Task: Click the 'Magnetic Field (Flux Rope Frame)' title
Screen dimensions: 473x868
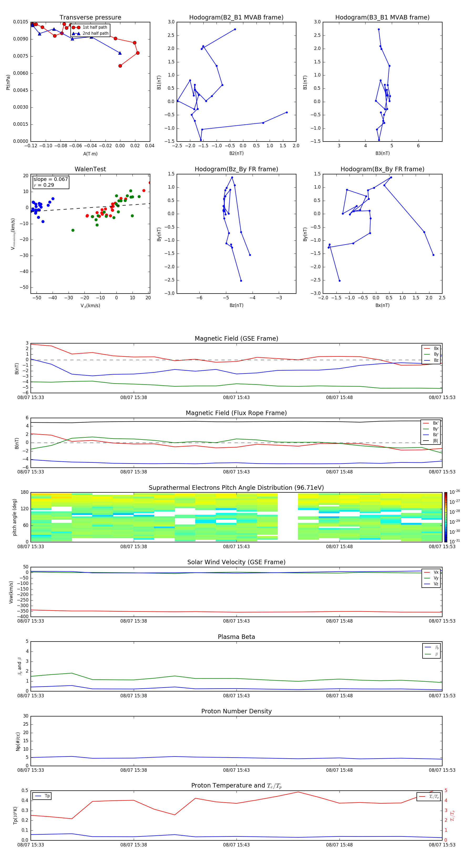Action: point(236,413)
